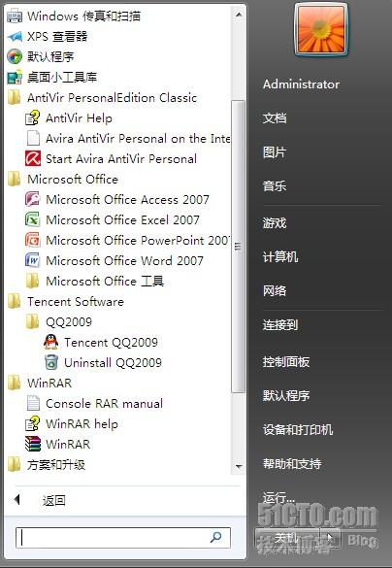
Task: Collapse the WinRAR folder
Action: [x=40, y=383]
